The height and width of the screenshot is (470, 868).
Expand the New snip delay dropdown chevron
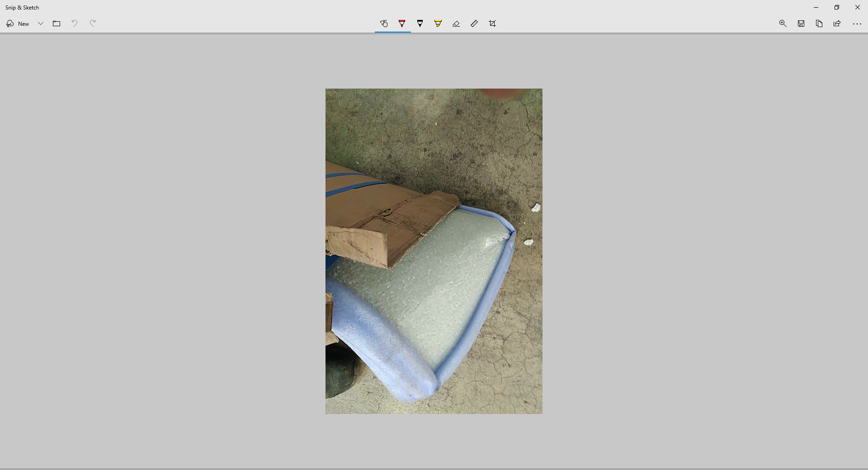coord(41,23)
